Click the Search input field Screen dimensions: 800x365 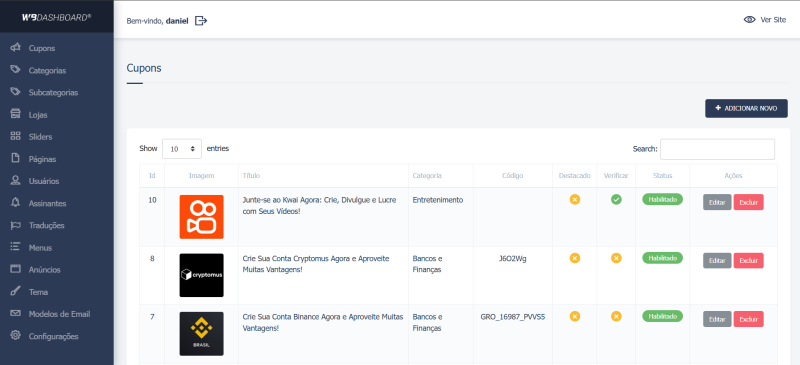coord(717,149)
